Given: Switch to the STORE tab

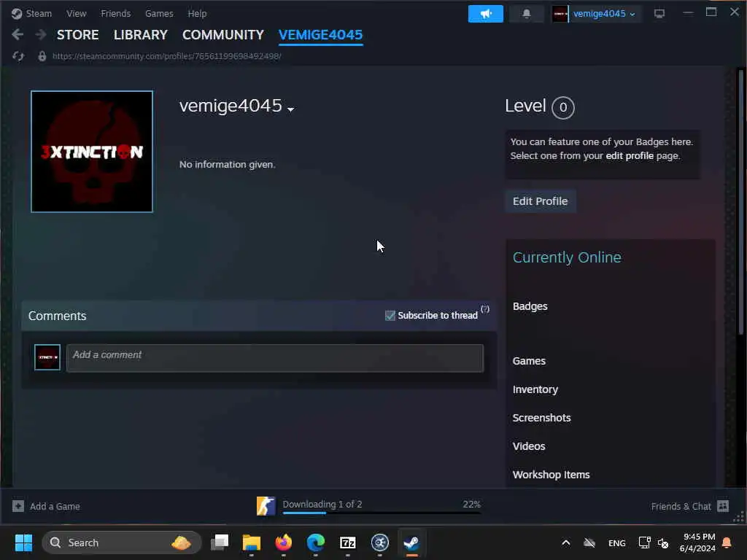Looking at the screenshot, I should click(77, 35).
